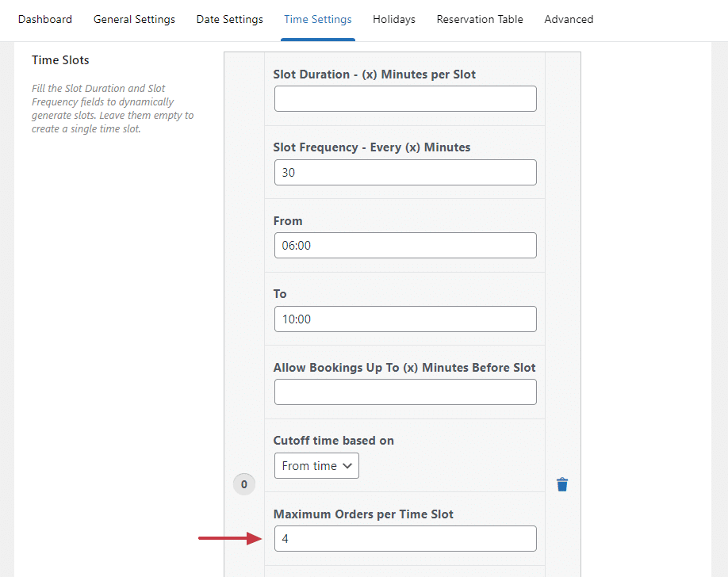Open the Dashboard tab

coord(45,19)
